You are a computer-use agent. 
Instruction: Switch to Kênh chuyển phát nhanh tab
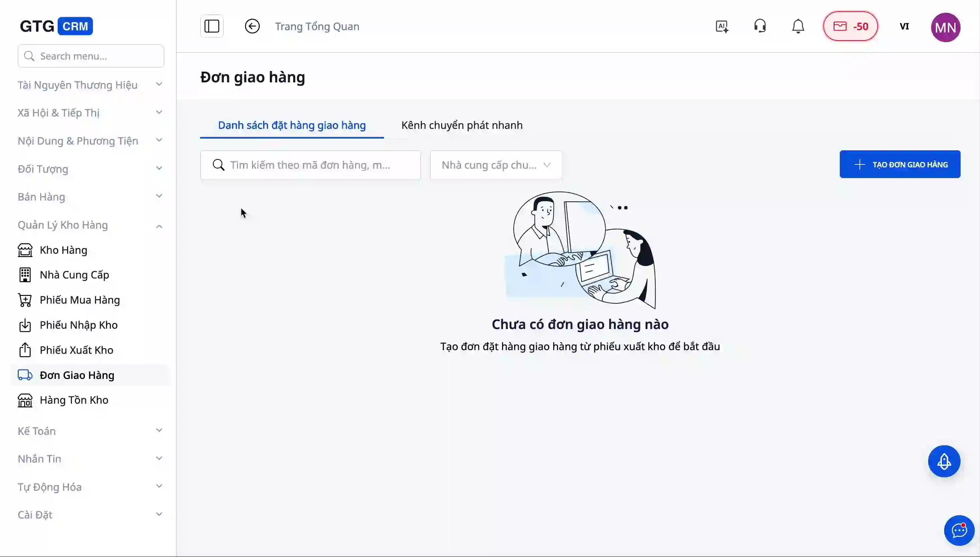(x=462, y=125)
